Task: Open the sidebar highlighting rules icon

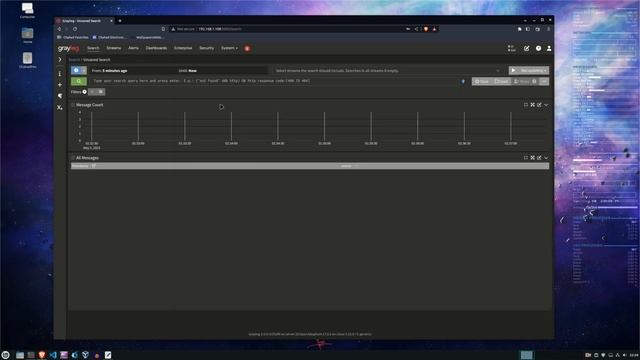Action: (60, 96)
